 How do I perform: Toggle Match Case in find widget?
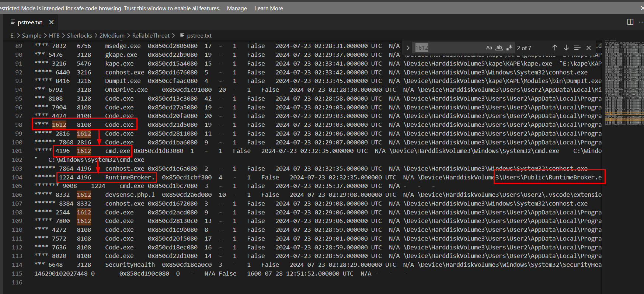(x=489, y=48)
